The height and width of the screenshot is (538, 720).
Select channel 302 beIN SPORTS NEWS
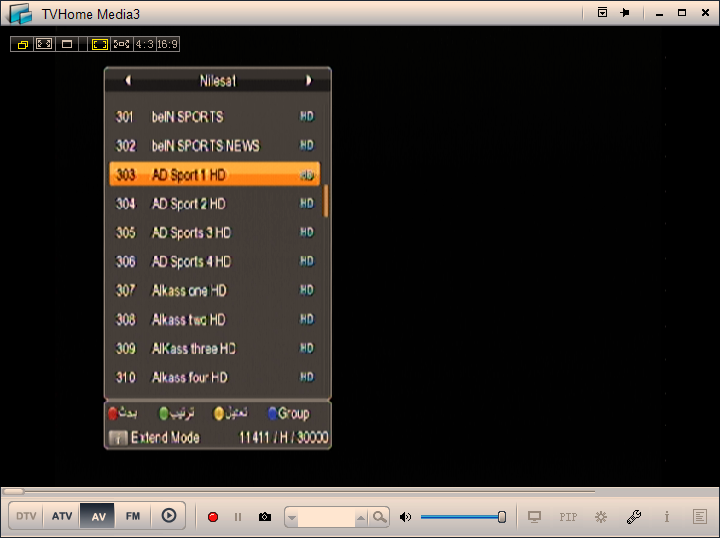click(x=214, y=146)
